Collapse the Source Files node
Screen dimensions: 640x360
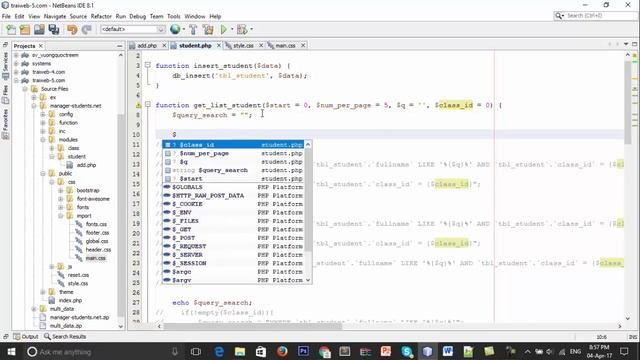click(25, 89)
